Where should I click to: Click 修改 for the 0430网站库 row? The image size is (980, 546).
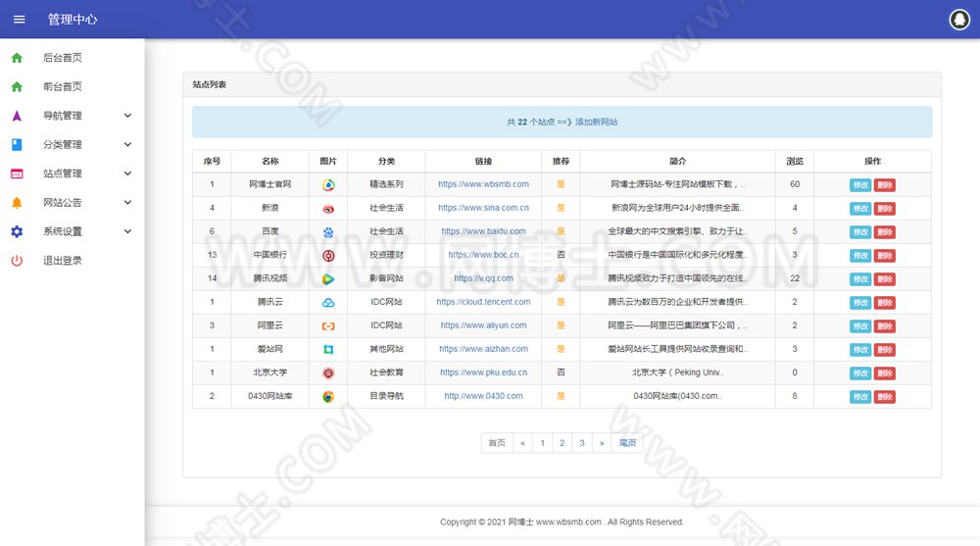click(860, 397)
